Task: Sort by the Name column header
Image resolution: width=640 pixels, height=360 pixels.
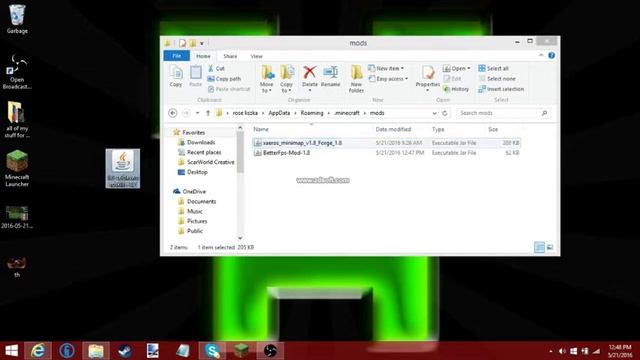Action: (261, 129)
